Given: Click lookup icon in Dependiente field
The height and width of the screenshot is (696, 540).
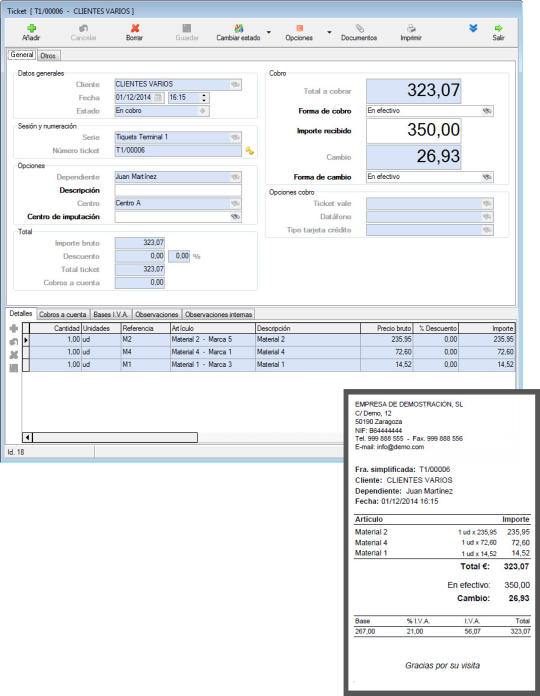Looking at the screenshot, I should 235,177.
